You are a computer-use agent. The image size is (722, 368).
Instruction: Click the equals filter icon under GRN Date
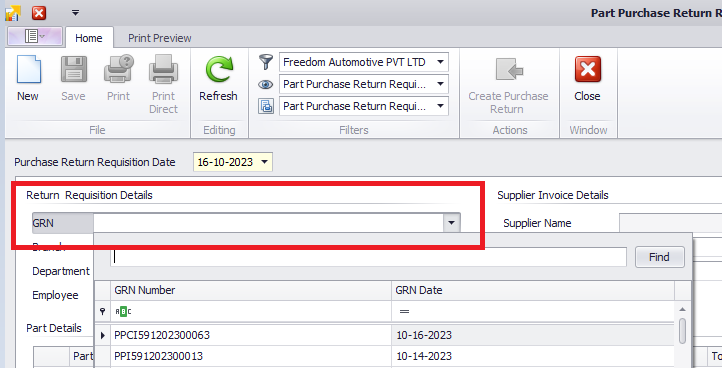coord(404,312)
